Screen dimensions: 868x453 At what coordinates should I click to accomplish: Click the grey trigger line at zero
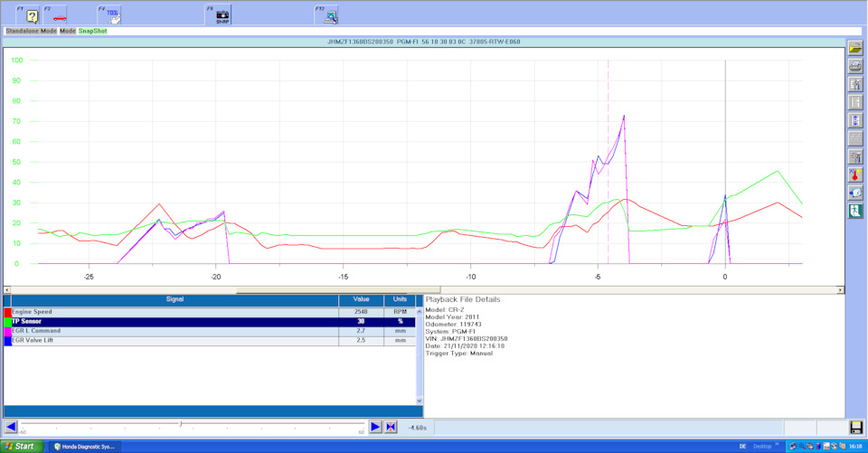point(725,162)
